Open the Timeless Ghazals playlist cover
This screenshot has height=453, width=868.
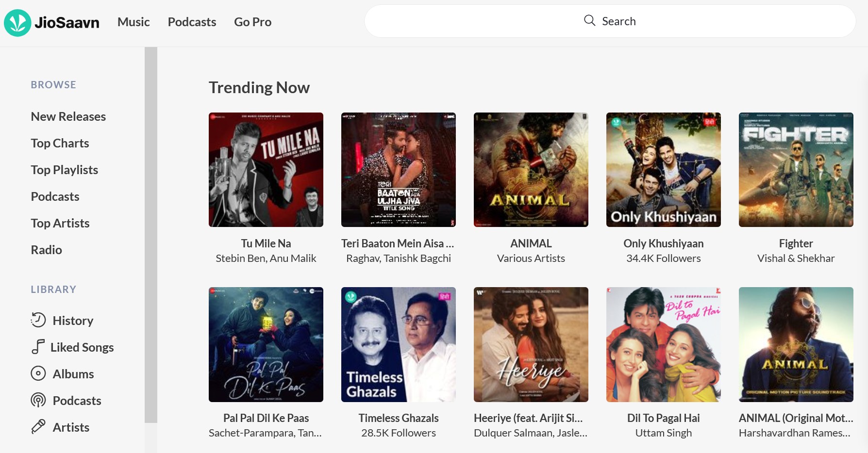pos(399,344)
